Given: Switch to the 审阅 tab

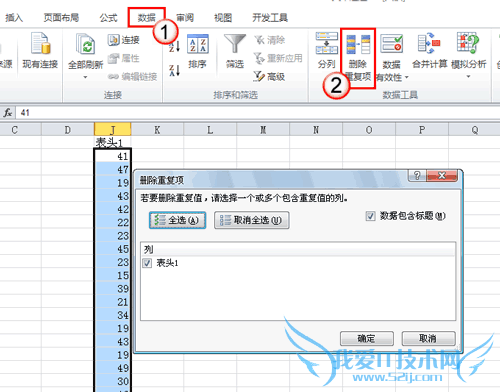Looking at the screenshot, I should (185, 17).
